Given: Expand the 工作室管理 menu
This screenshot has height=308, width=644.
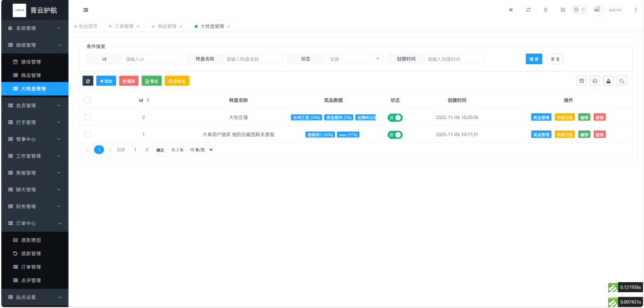Looking at the screenshot, I should tap(34, 156).
